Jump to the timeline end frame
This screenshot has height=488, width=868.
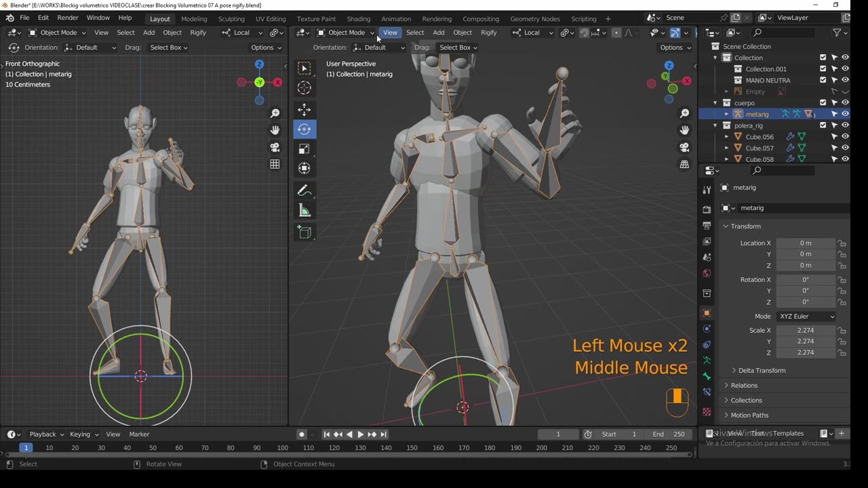tap(384, 434)
